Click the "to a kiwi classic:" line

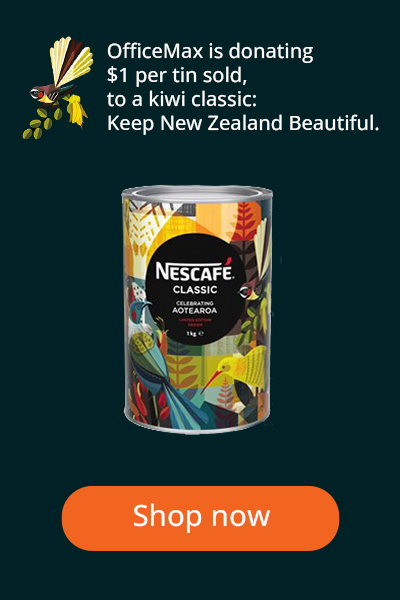coord(182,99)
